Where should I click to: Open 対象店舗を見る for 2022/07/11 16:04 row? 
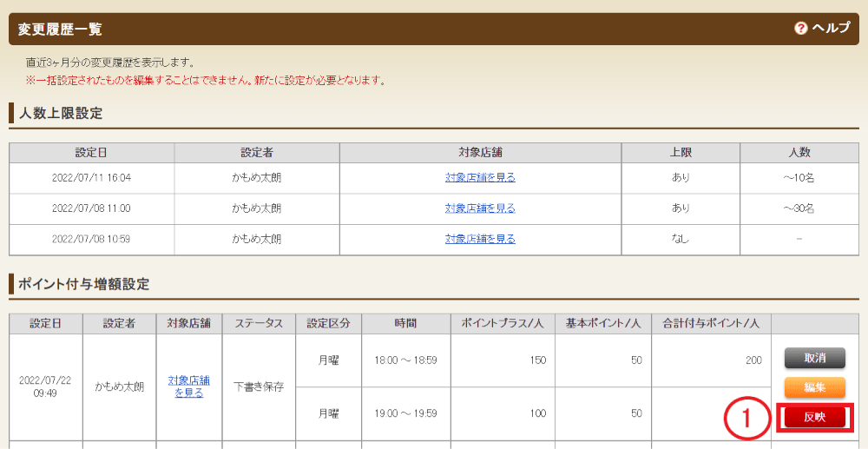(x=480, y=178)
